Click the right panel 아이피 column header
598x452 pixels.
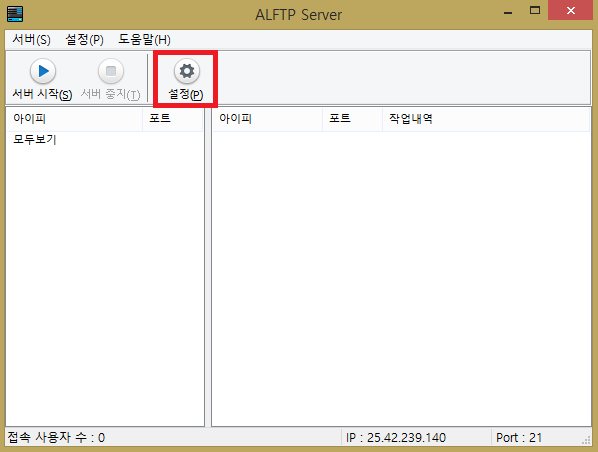(x=267, y=119)
